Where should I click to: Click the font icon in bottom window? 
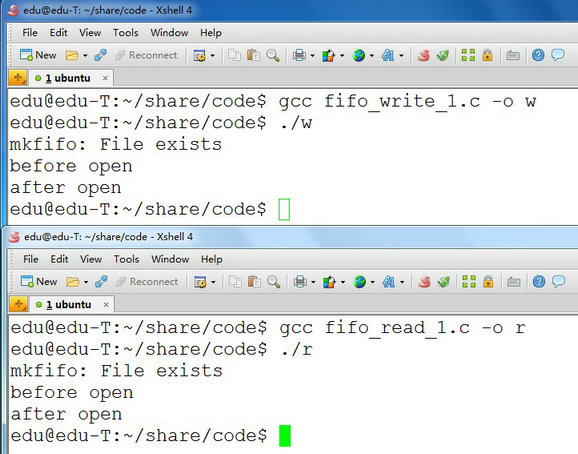(389, 282)
